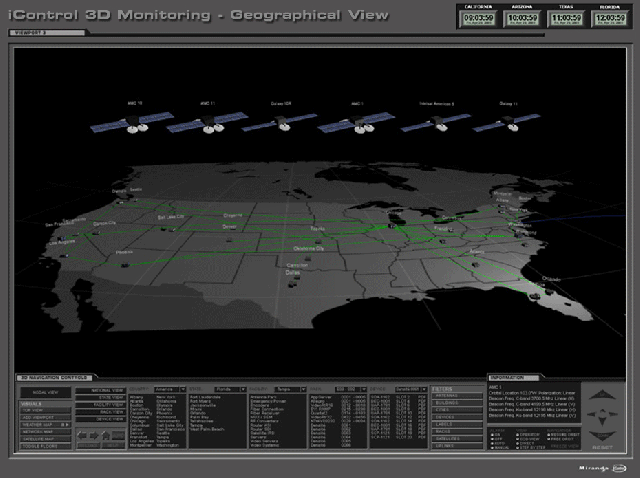
Task: Select the Galaxy 10R satellite model
Action: pos(280,122)
